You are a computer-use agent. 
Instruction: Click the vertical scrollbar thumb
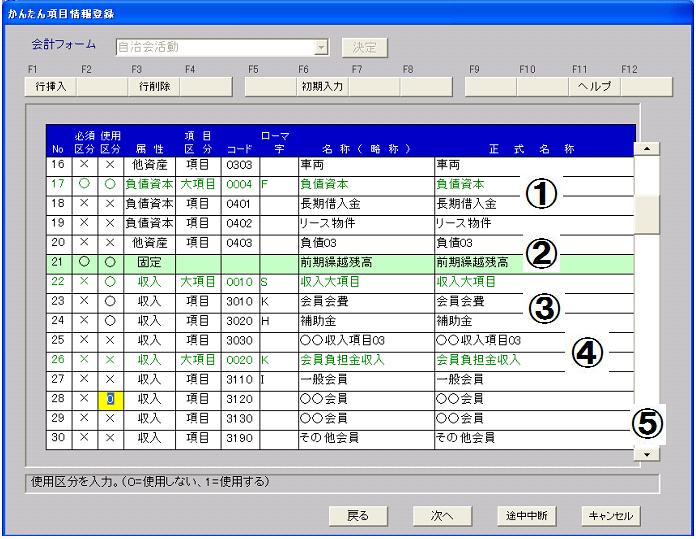click(x=648, y=213)
